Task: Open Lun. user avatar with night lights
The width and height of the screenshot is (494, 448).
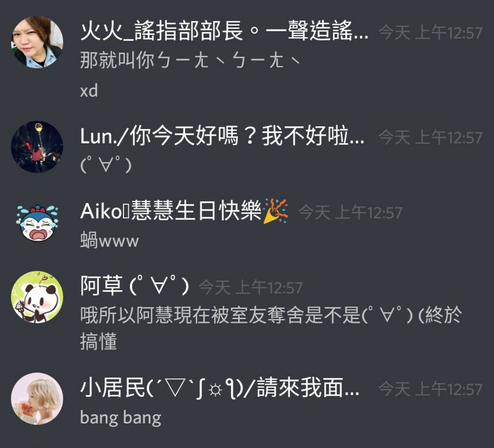Action: (x=37, y=147)
